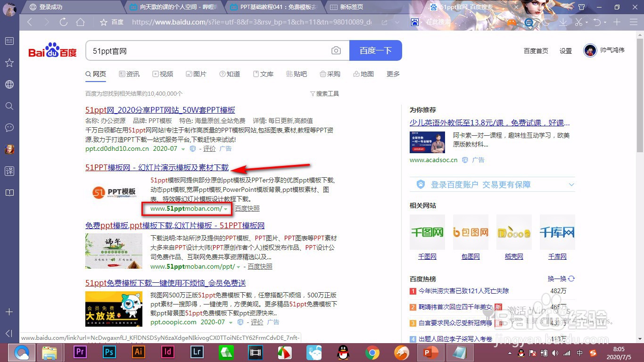The width and height of the screenshot is (644, 362).
Task: Launch Illustrator from taskbar
Action: 139,352
